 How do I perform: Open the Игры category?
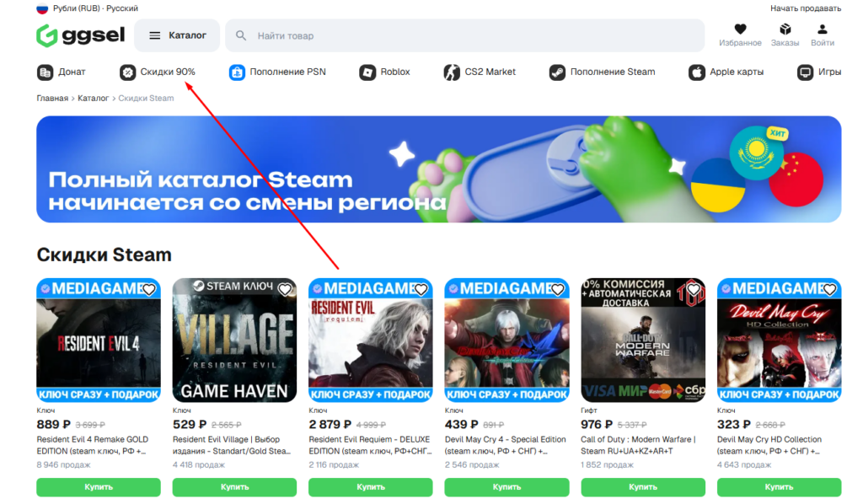[x=819, y=72]
